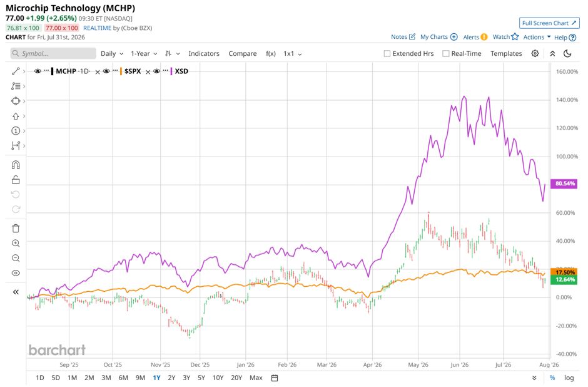Open the Indicators menu
This screenshot has width=588, height=387.
pyautogui.click(x=204, y=54)
